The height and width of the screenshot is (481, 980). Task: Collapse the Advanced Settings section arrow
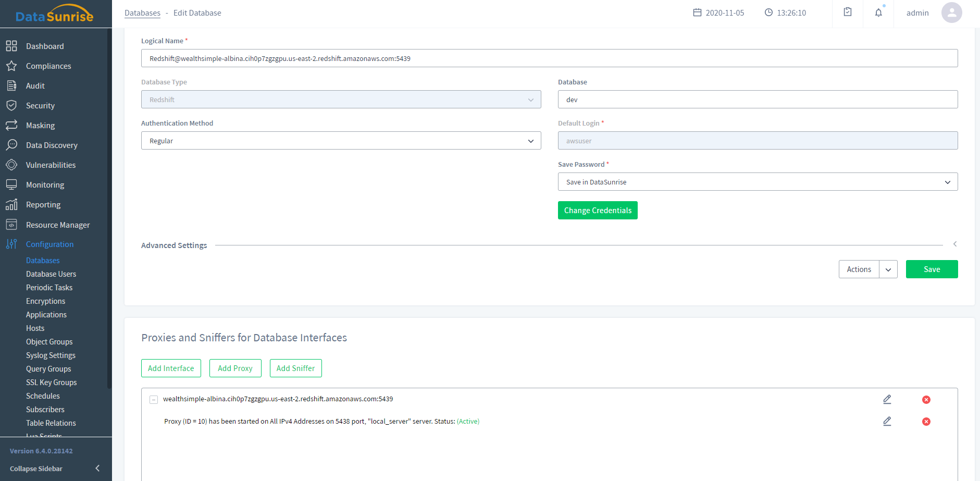click(954, 244)
